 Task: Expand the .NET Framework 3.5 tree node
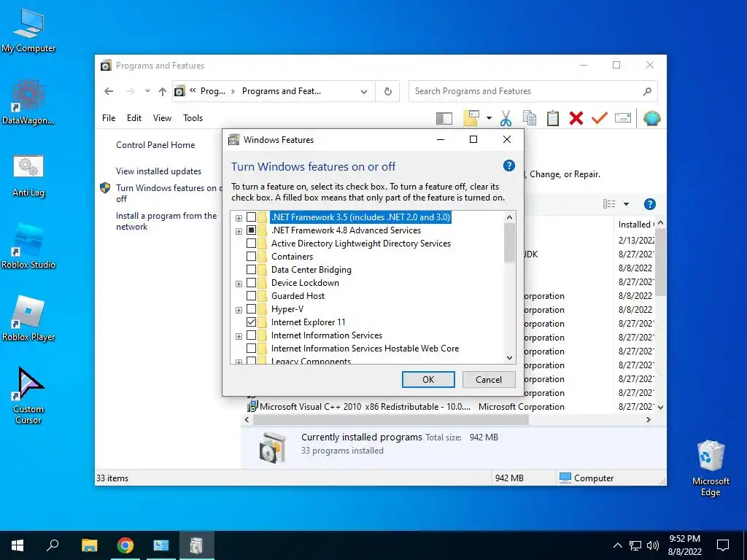[x=239, y=218]
